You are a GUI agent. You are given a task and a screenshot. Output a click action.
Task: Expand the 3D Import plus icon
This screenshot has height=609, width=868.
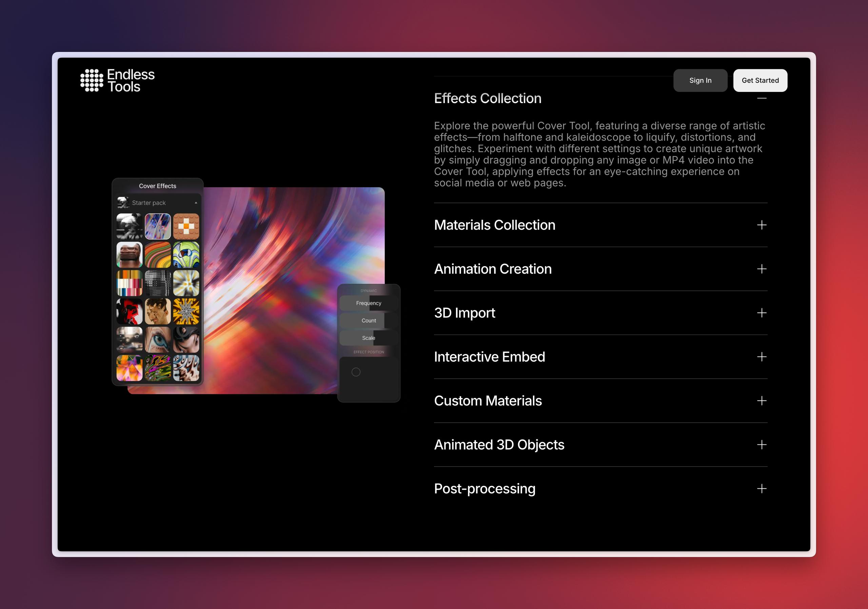tap(762, 313)
